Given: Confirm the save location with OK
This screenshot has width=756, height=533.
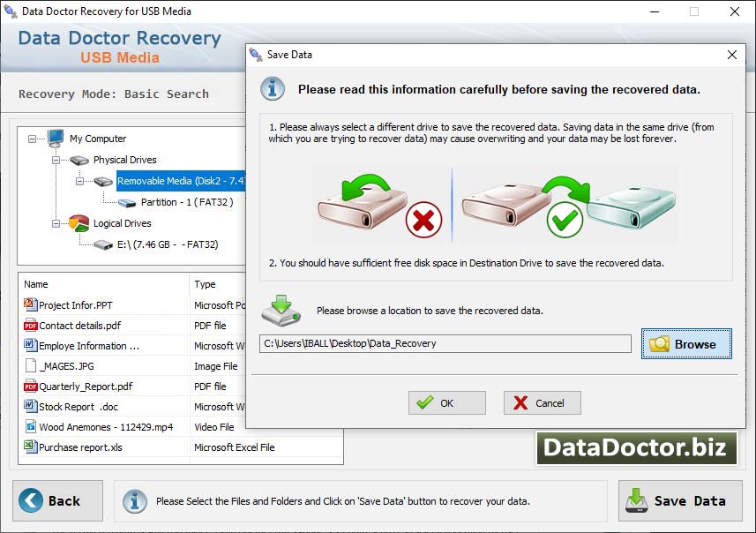Looking at the screenshot, I should (x=446, y=402).
